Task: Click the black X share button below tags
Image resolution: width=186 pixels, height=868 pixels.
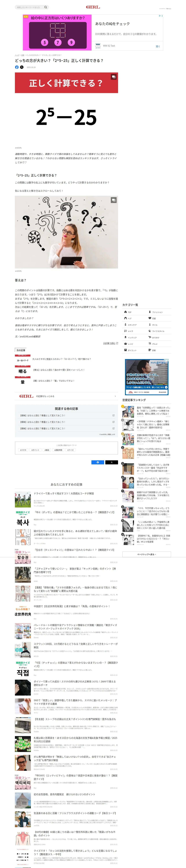Action: click(x=112, y=462)
